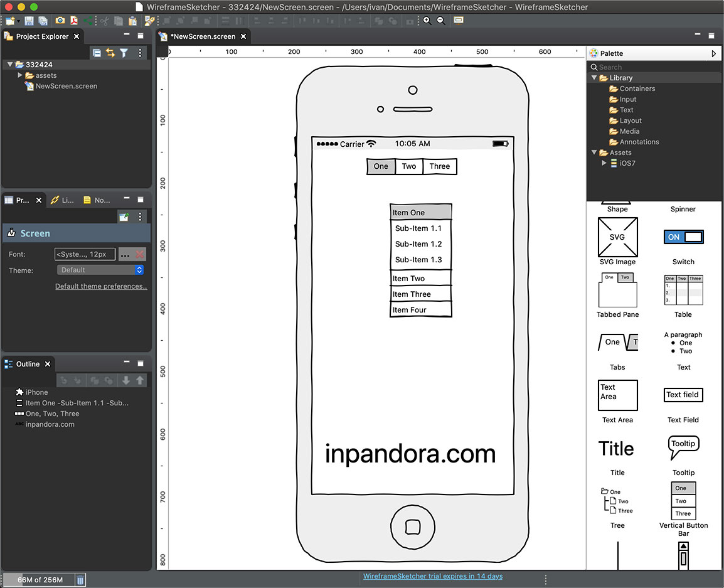Click the camera screenshot export icon
The width and height of the screenshot is (724, 588).
60,21
